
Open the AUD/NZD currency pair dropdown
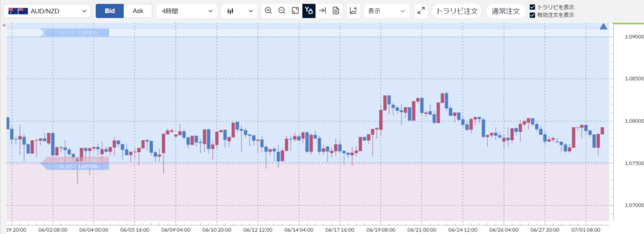[47, 11]
